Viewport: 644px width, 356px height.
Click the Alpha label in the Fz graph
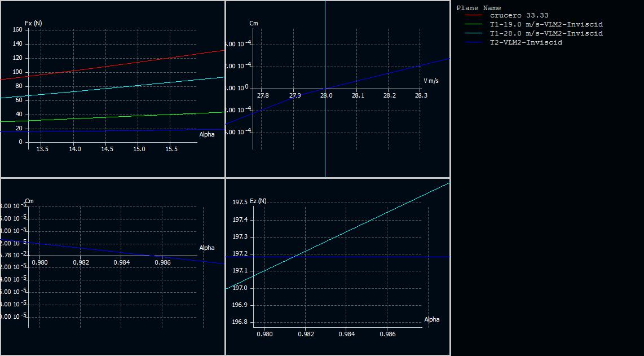click(x=432, y=319)
